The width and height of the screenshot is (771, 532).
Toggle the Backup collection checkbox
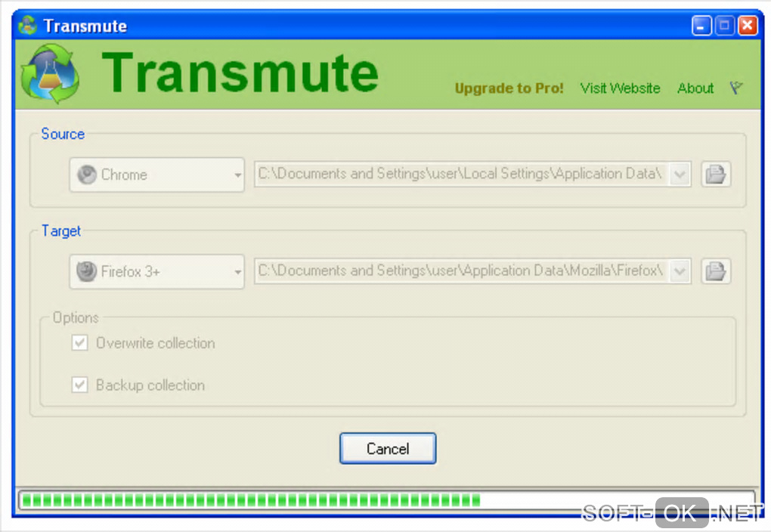point(79,385)
